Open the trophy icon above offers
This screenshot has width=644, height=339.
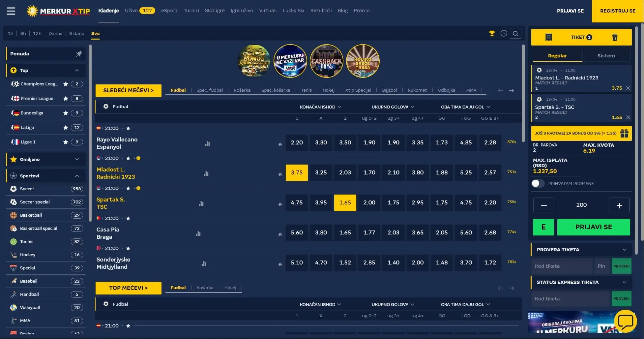(x=492, y=33)
